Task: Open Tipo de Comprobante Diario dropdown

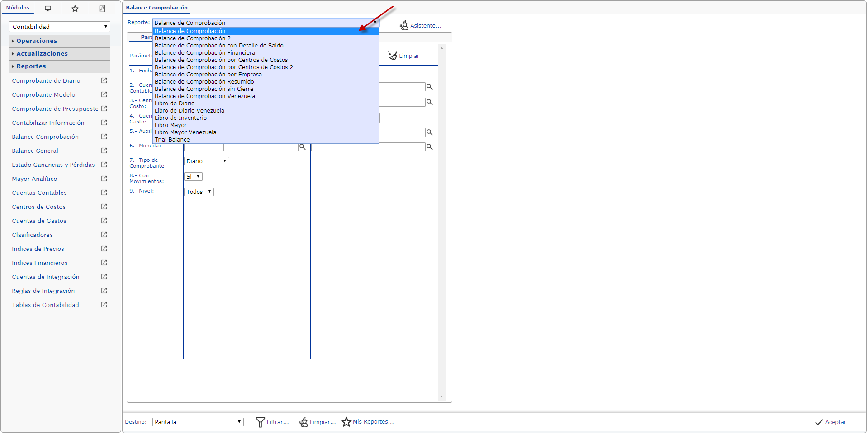Action: pos(207,161)
